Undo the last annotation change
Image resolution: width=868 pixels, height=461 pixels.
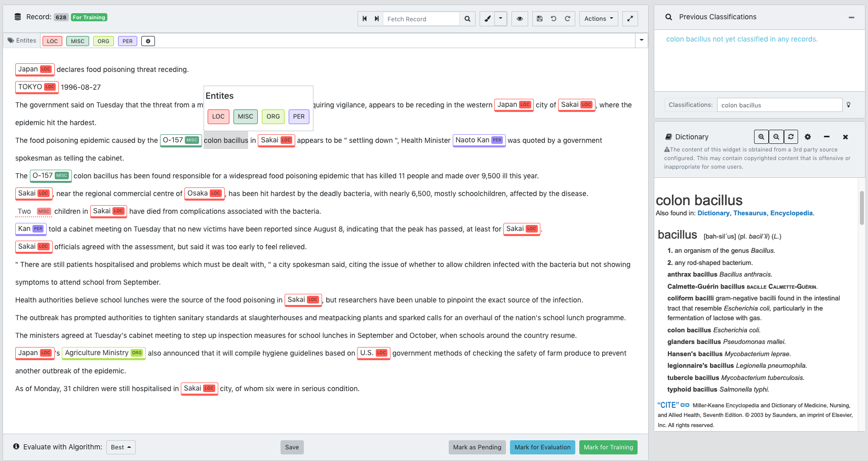tap(553, 18)
